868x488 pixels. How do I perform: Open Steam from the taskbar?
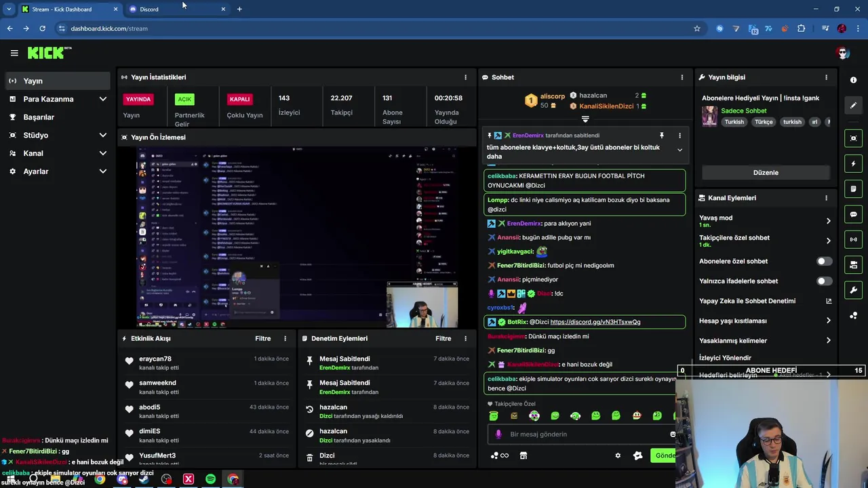[144, 479]
